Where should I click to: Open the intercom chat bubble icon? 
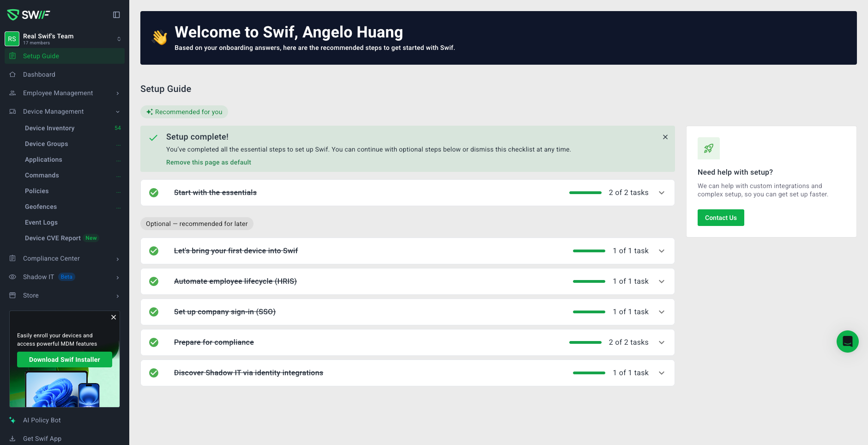(847, 341)
